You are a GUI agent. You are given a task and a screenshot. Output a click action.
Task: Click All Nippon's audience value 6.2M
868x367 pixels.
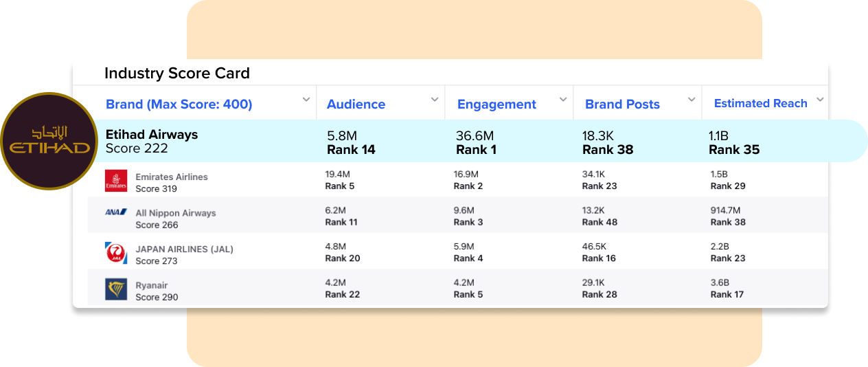(336, 210)
